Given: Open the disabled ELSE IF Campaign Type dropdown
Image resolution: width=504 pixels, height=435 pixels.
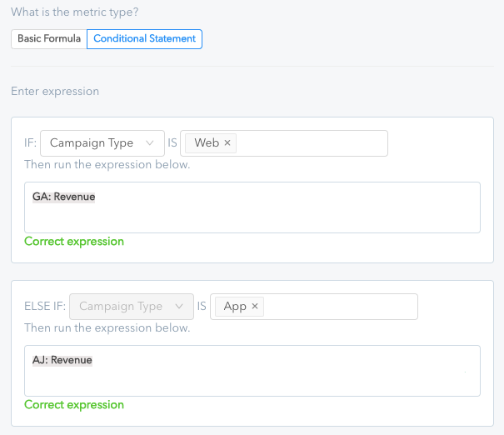Looking at the screenshot, I should point(132,307).
